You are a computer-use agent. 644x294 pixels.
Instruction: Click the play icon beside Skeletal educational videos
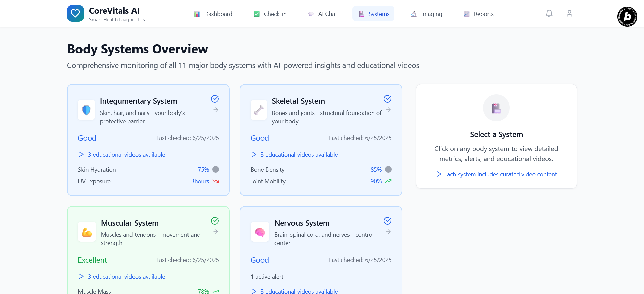click(x=254, y=154)
